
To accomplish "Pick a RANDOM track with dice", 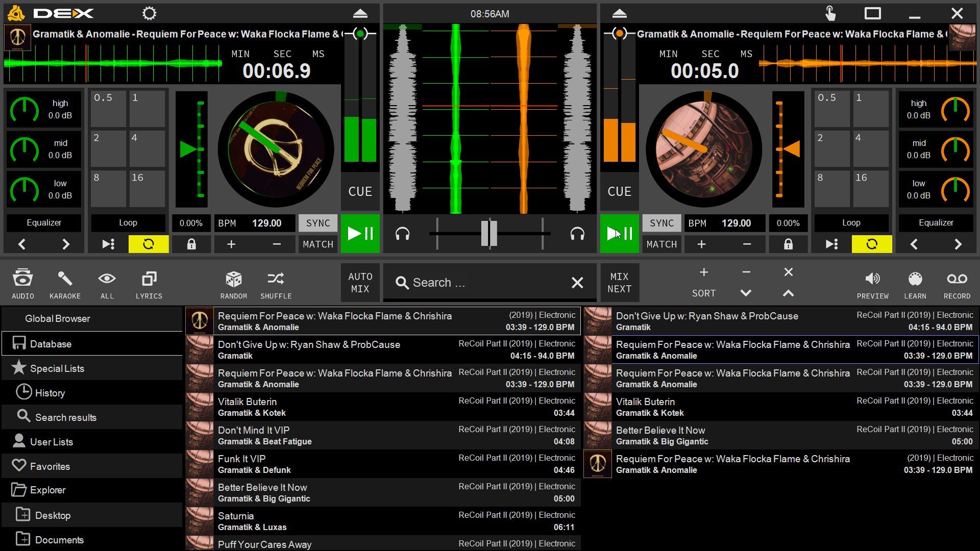I will pos(234,284).
